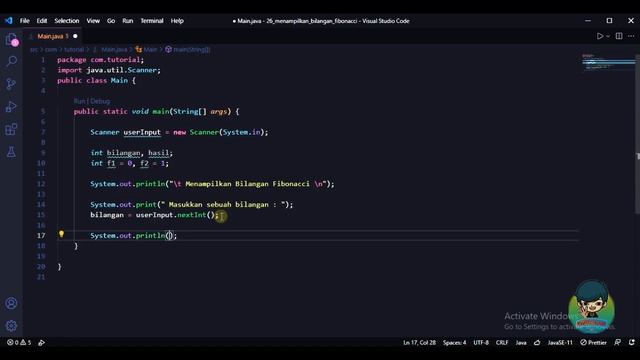The width and height of the screenshot is (640, 360).
Task: Expand the Main class breadcrumb
Action: pyautogui.click(x=146, y=49)
